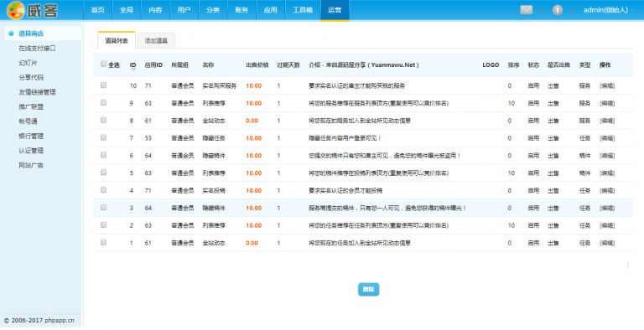
Task: Check the box for row ID 1
Action: (103, 242)
